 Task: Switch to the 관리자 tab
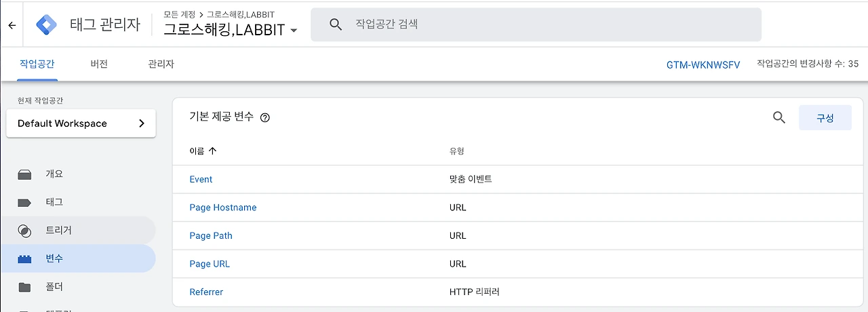pos(161,64)
